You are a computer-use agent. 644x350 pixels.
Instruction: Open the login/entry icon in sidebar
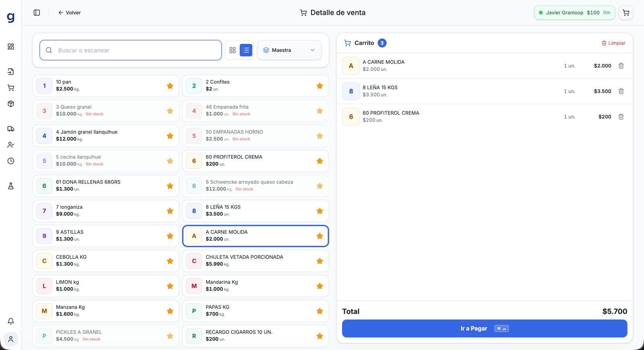[x=11, y=72]
